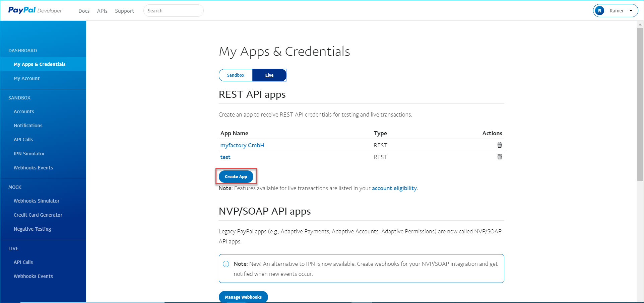
Task: Delete the myfactory GmbH app via trash icon
Action: [499, 145]
